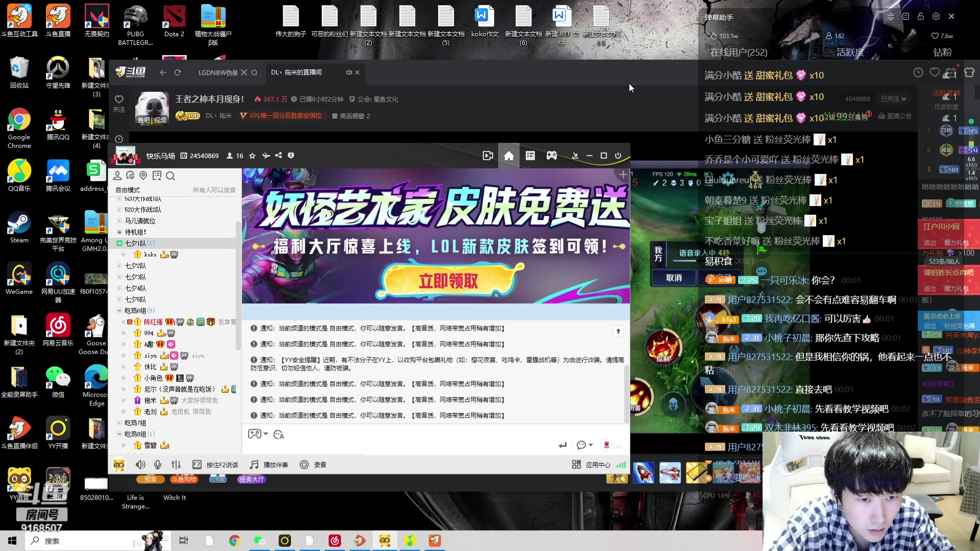The height and width of the screenshot is (551, 980).
Task: Click the network signal bars indicator
Action: (621, 465)
